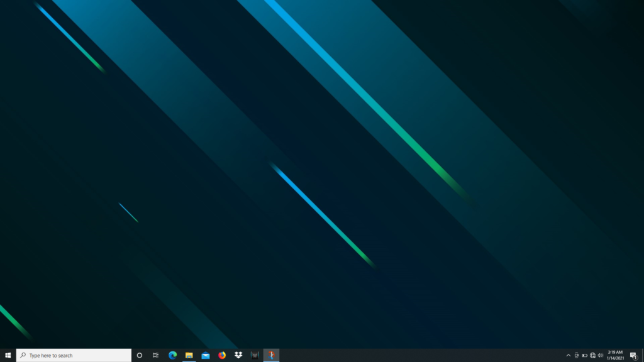644x362 pixels.
Task: Open network status globe icon
Action: 592,356
